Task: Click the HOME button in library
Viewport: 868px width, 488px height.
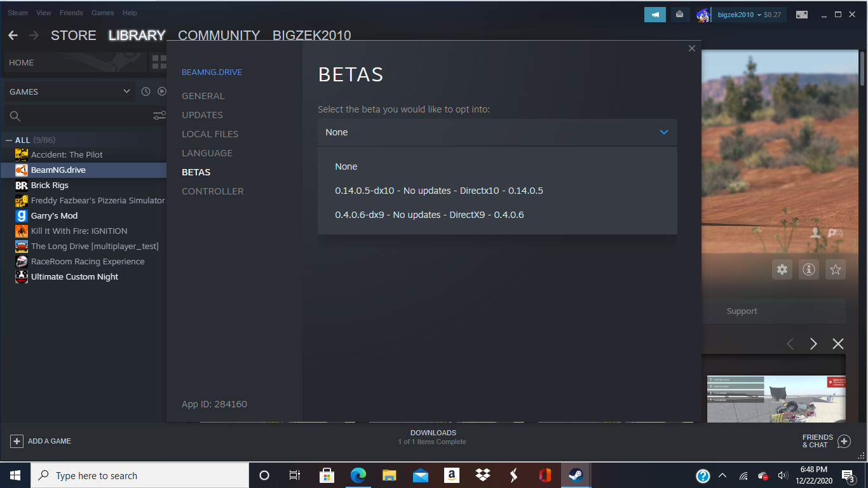Action: pyautogui.click(x=75, y=62)
